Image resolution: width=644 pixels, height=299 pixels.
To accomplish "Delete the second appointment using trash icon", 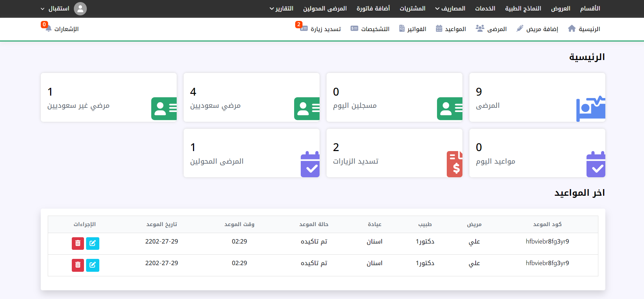I will coord(78,265).
